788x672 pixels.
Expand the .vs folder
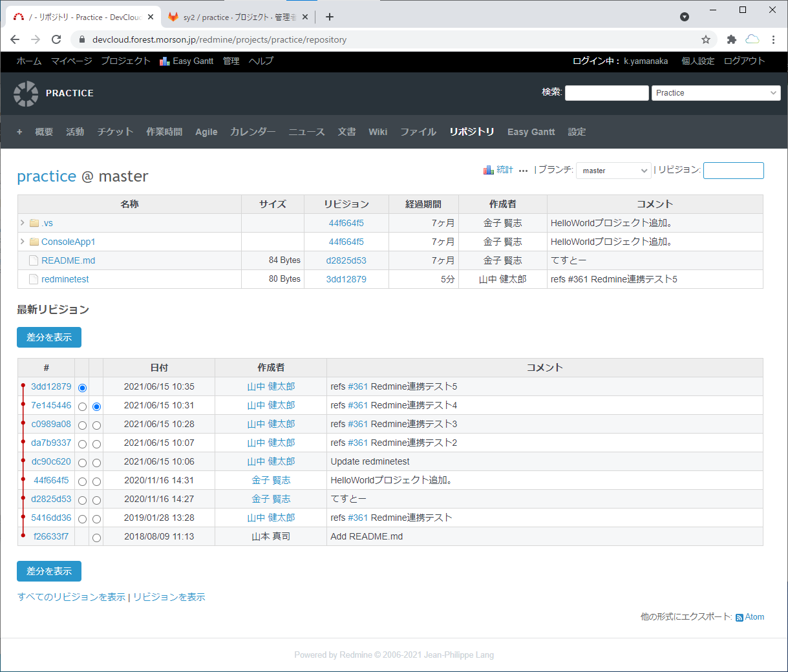click(x=23, y=223)
